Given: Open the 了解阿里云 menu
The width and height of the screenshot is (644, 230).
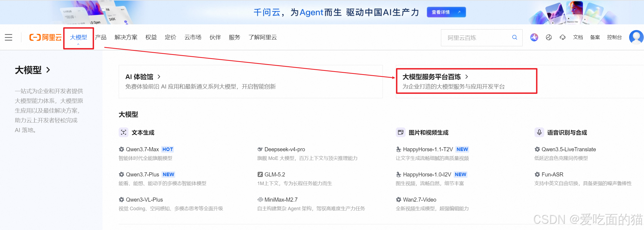Looking at the screenshot, I should coord(263,37).
